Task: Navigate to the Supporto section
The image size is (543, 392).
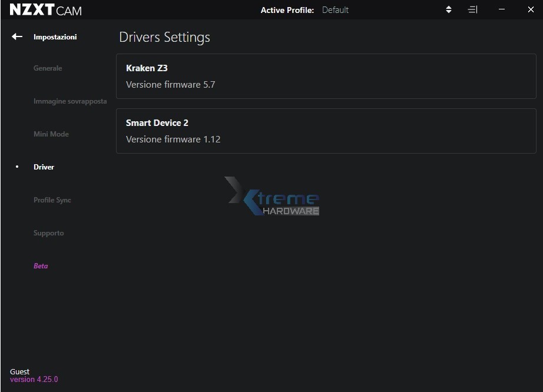Action: [49, 233]
